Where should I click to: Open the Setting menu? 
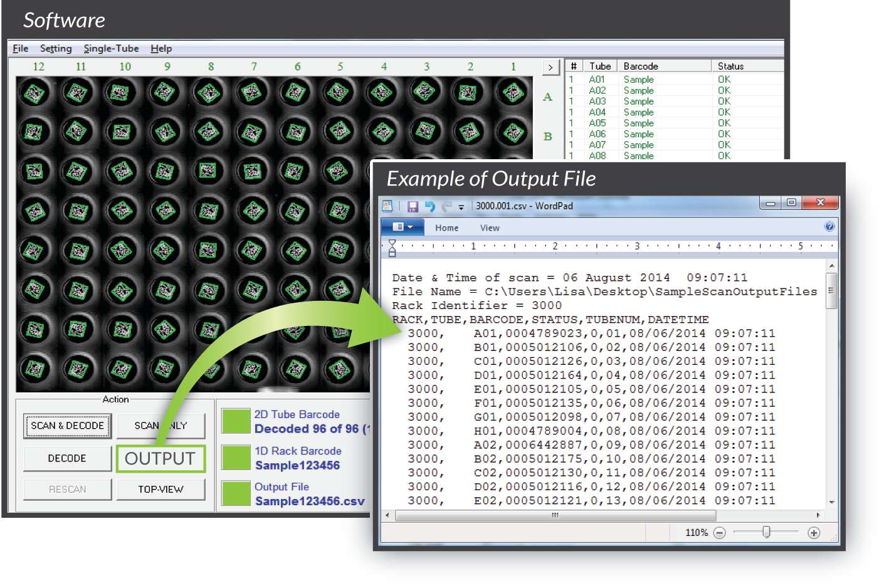point(56,48)
